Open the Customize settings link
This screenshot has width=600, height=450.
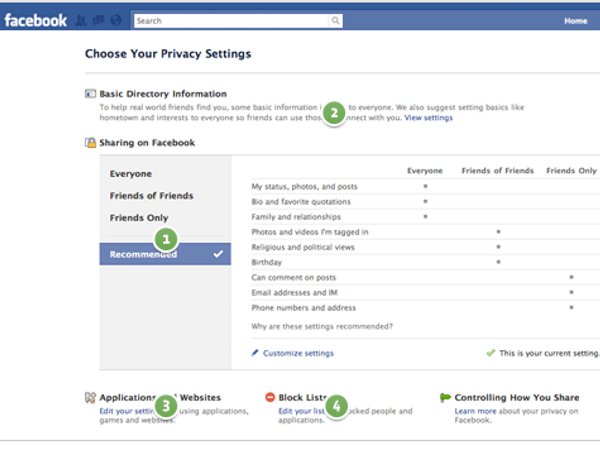[299, 353]
